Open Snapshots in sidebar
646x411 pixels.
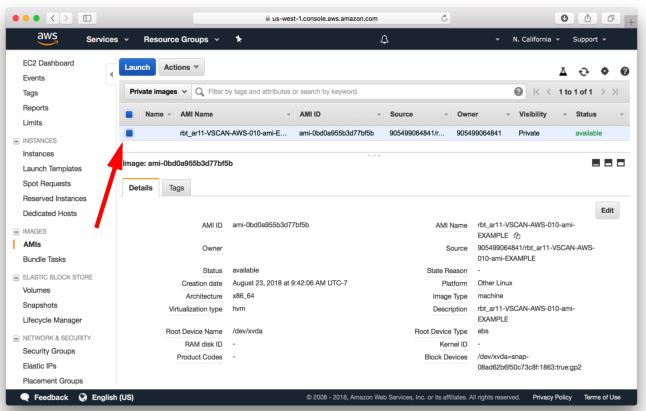point(40,305)
